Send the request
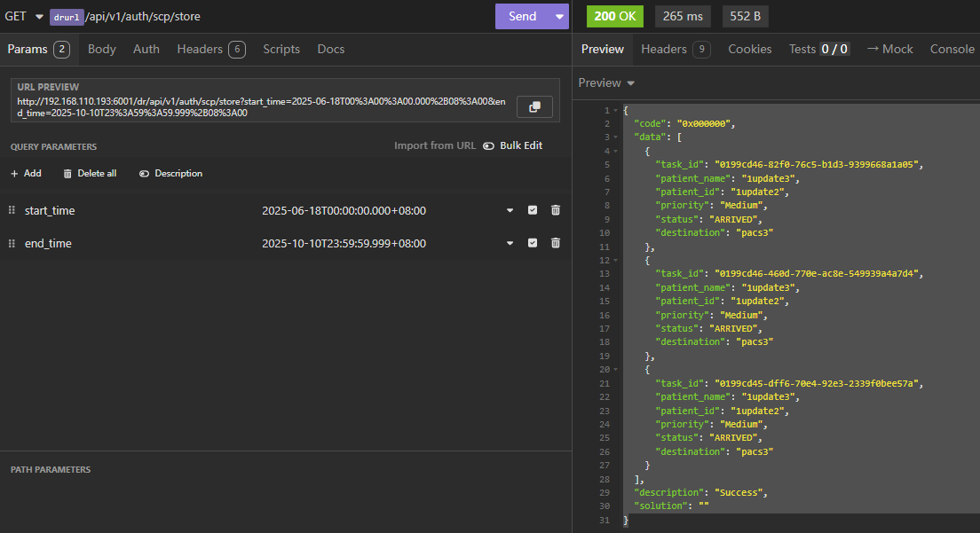980x533 pixels. [x=522, y=16]
